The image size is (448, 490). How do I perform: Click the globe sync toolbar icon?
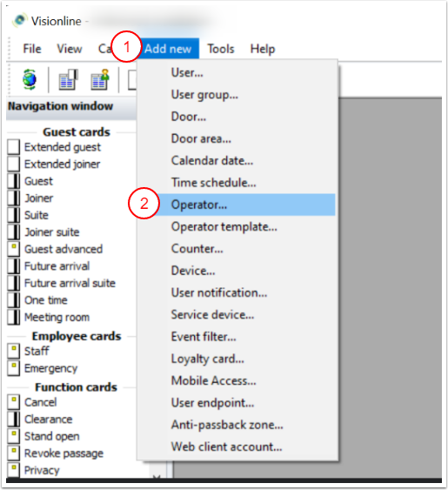[30, 79]
